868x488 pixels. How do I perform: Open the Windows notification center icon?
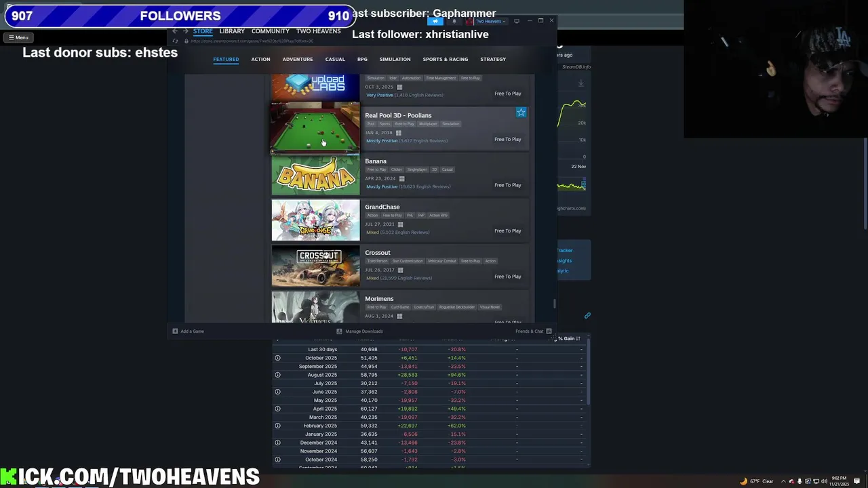click(x=857, y=481)
